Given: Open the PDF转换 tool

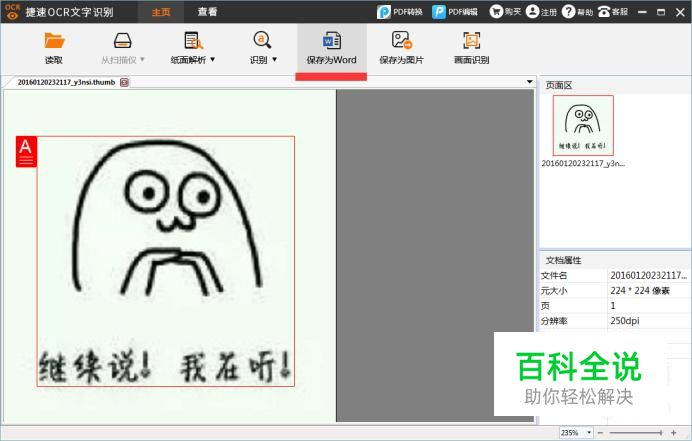Looking at the screenshot, I should pyautogui.click(x=399, y=12).
